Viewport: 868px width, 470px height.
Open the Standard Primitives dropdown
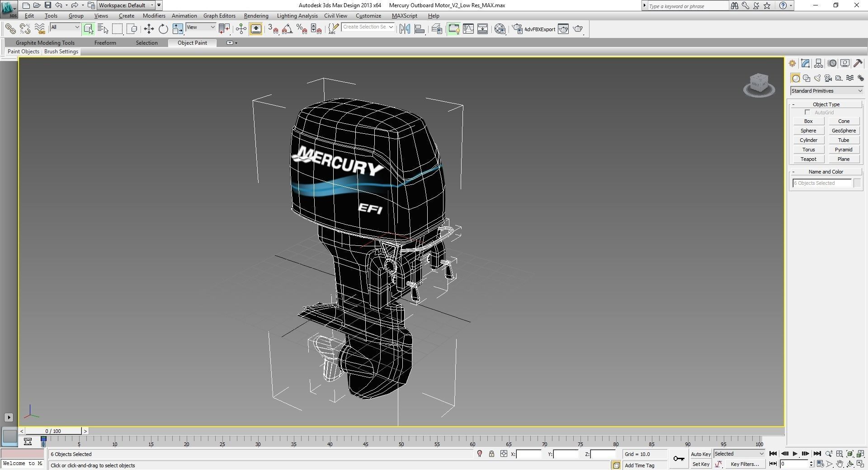click(x=826, y=91)
